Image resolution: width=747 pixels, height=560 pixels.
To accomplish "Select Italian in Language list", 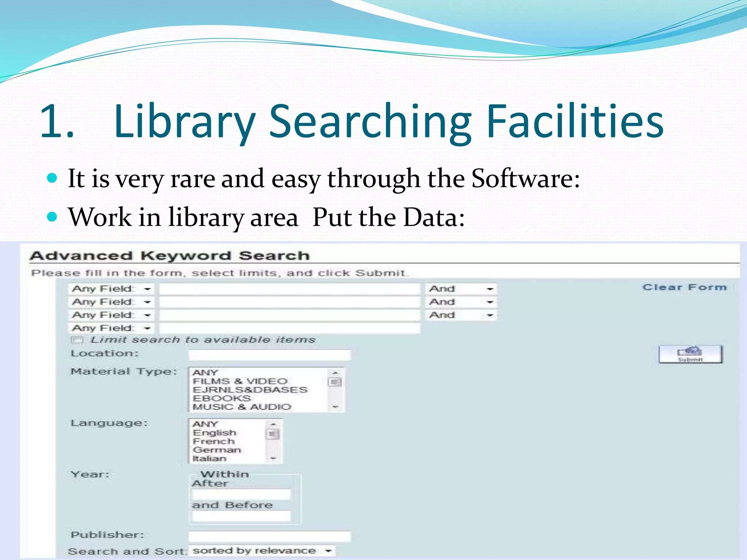I will click(210, 458).
